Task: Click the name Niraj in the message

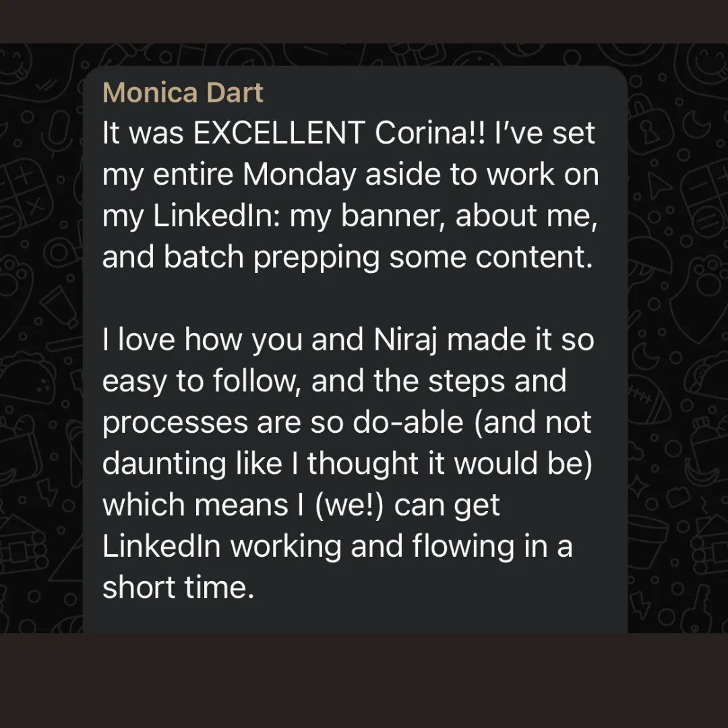Action: click(404, 340)
